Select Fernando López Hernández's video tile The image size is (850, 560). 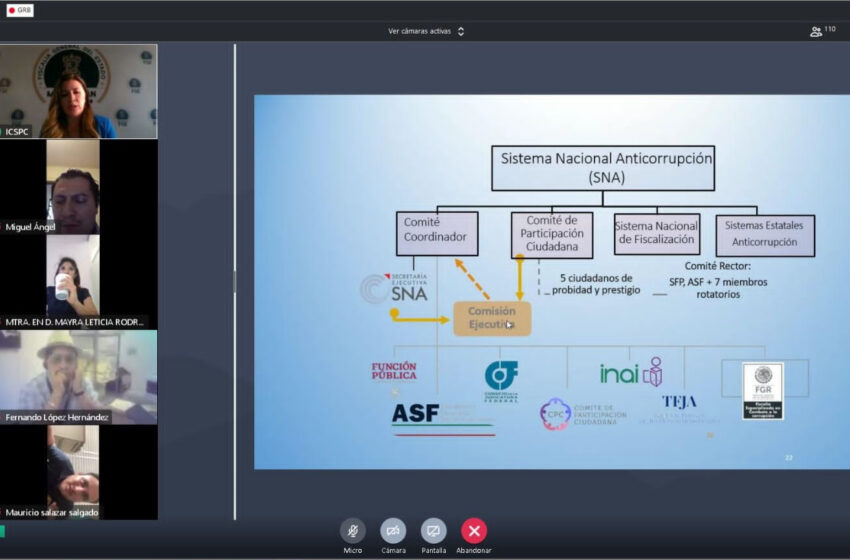coord(78,376)
